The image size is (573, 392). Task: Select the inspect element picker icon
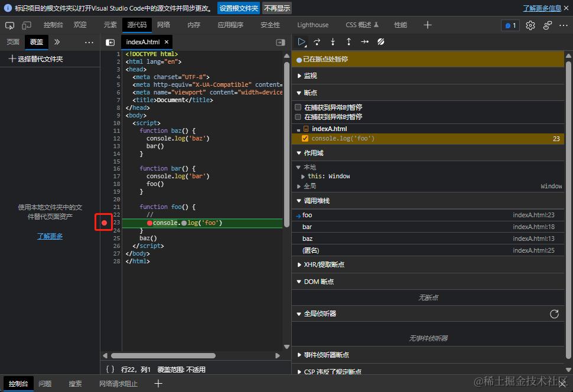[9, 25]
